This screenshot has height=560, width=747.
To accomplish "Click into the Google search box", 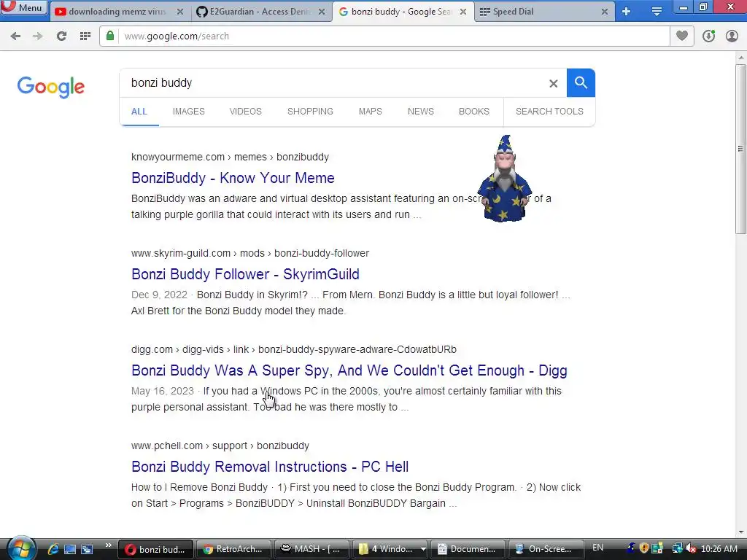I will point(333,83).
